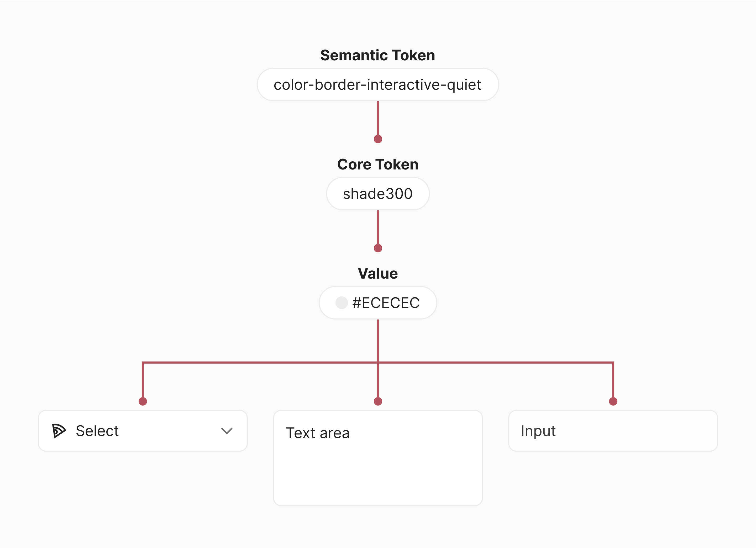Screen dimensions: 756x548
Task: Click the red dot below the semantic token pill
Action: coord(378,139)
